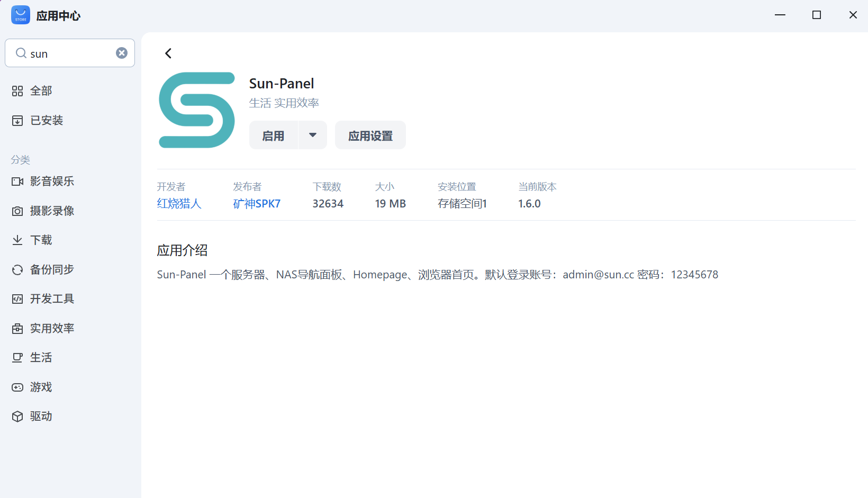Open 应用设置 app settings
The image size is (868, 498).
(370, 135)
